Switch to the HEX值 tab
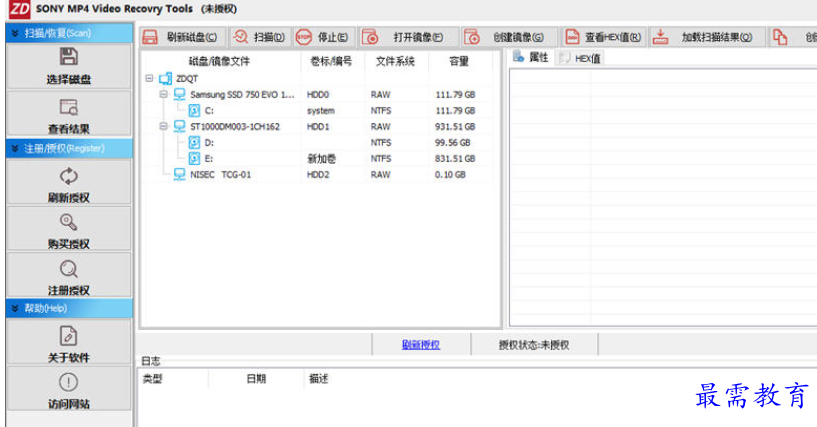 pos(580,58)
